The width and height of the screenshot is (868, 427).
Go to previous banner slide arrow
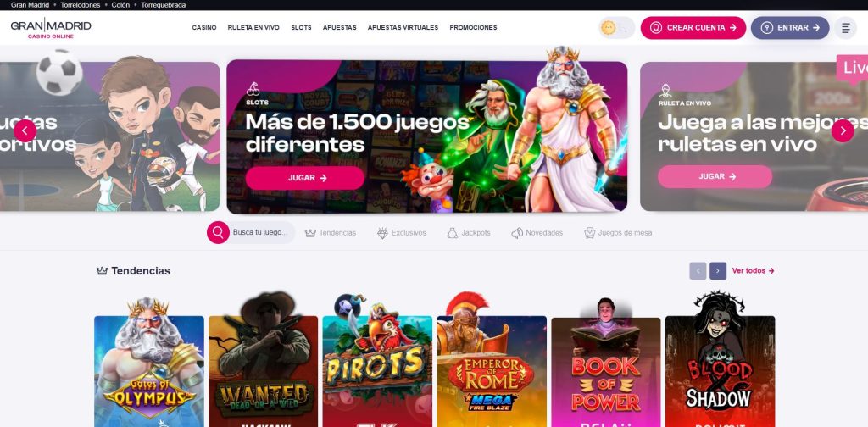[25, 131]
